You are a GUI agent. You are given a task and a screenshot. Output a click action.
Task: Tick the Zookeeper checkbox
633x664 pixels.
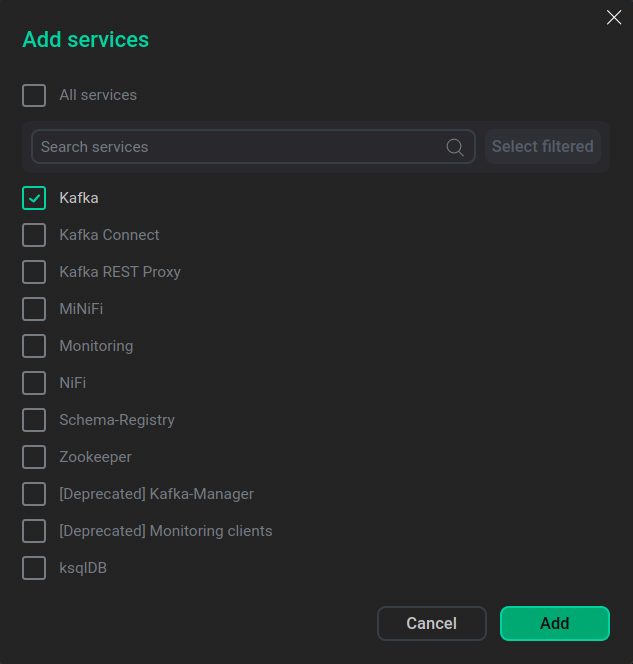click(34, 457)
